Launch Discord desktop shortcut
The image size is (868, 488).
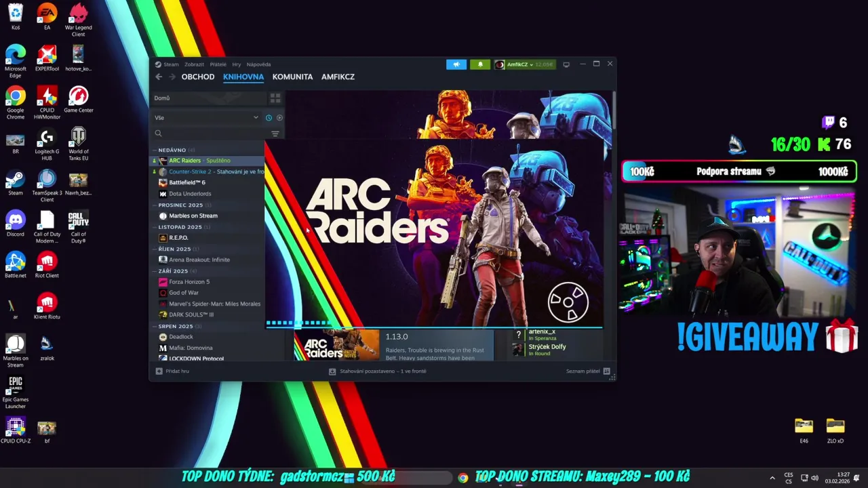click(x=16, y=223)
